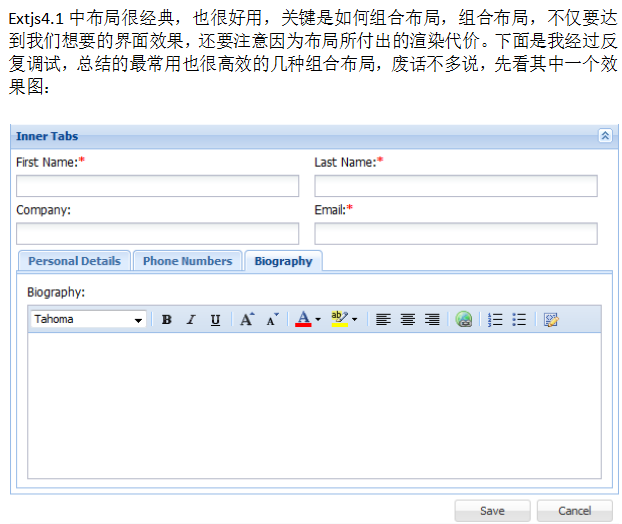622x524 pixels.
Task: Decrease the font size
Action: pyautogui.click(x=272, y=320)
